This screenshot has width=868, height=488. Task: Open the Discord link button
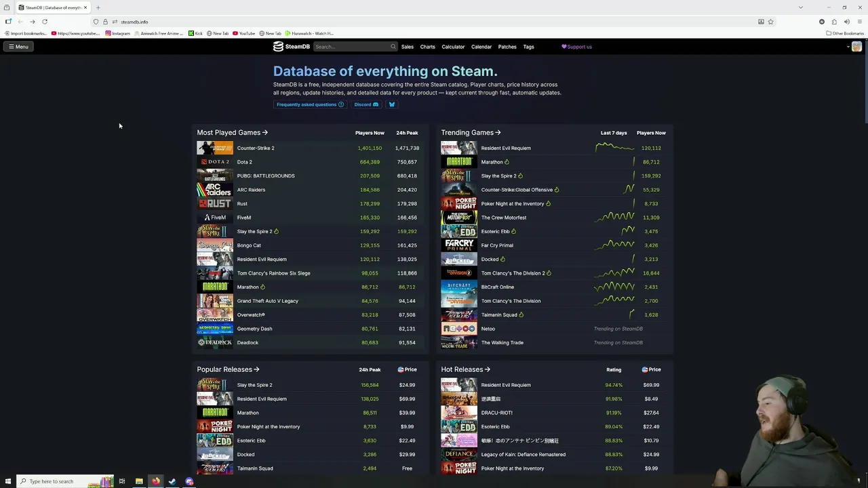pos(366,104)
